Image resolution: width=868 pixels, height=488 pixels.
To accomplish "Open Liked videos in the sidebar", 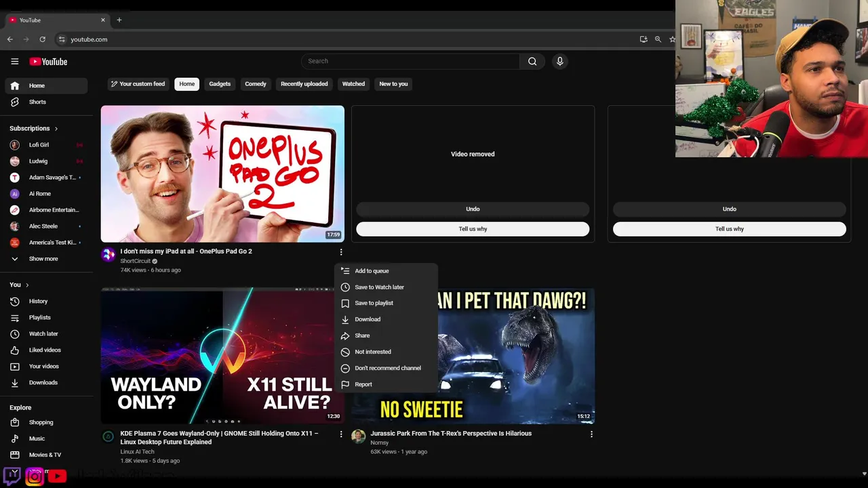I will point(46,350).
